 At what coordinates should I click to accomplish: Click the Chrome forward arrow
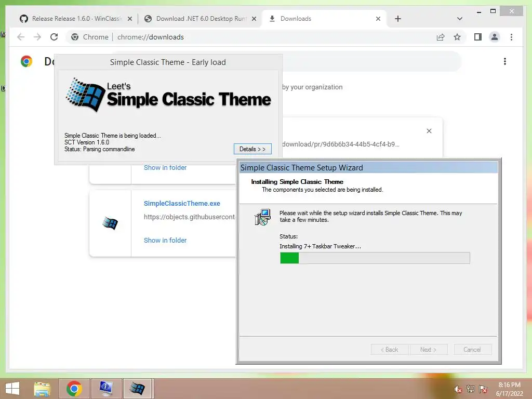pyautogui.click(x=37, y=37)
